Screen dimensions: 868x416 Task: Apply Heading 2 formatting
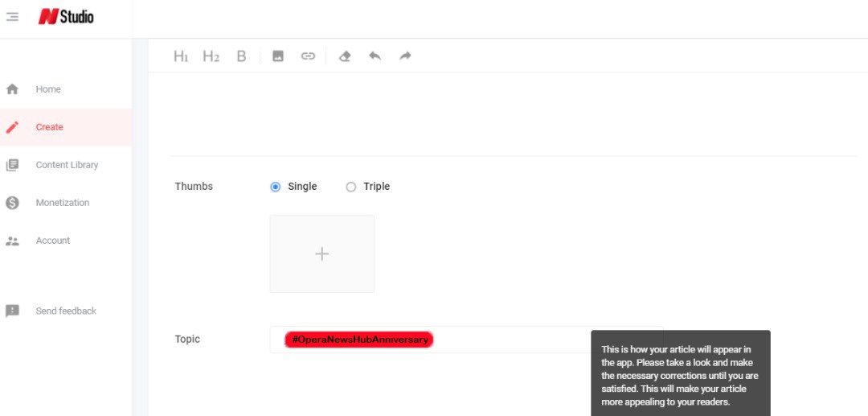tap(211, 56)
